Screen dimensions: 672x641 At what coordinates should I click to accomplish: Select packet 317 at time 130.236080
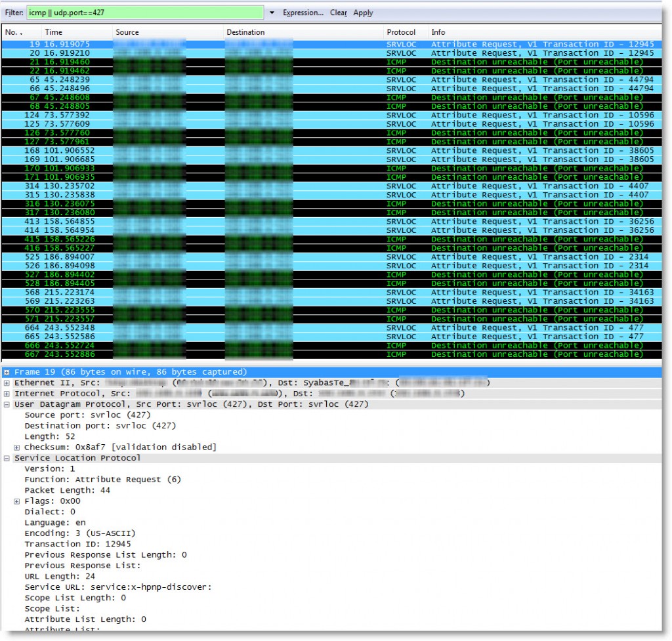331,213
